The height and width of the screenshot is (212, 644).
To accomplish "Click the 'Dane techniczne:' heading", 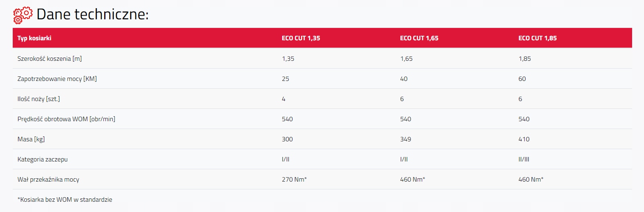I will 92,15.
